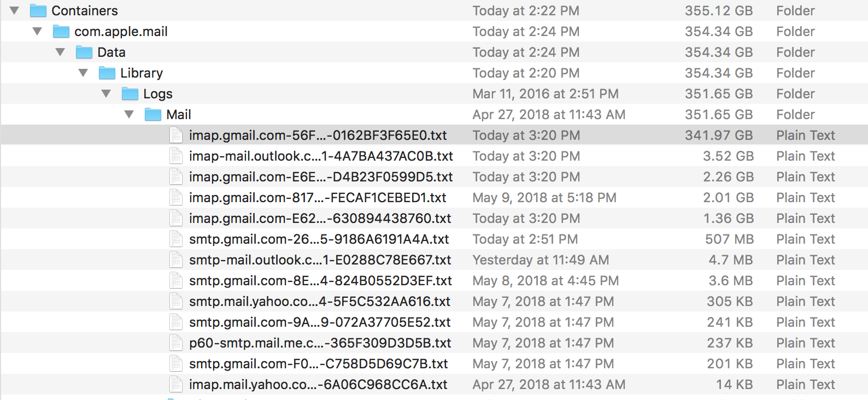Click the com.apple.mail folder icon

pos(61,32)
